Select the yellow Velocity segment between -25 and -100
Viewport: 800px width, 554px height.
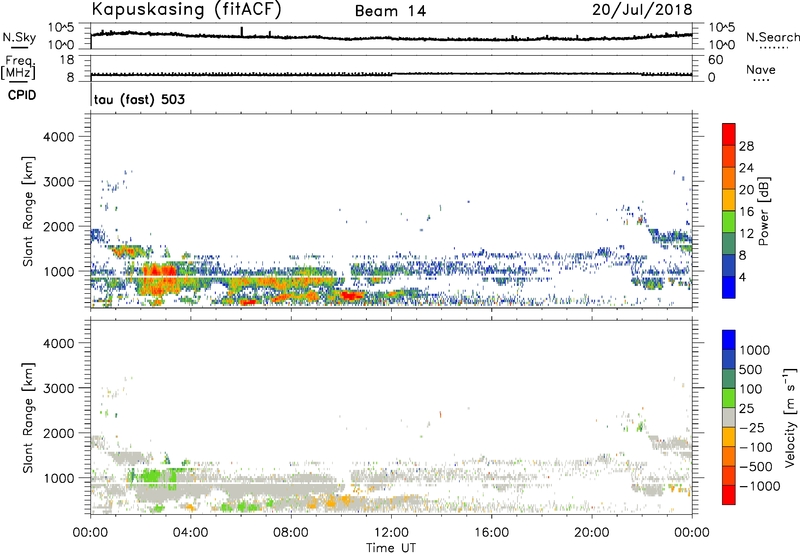tap(729, 437)
